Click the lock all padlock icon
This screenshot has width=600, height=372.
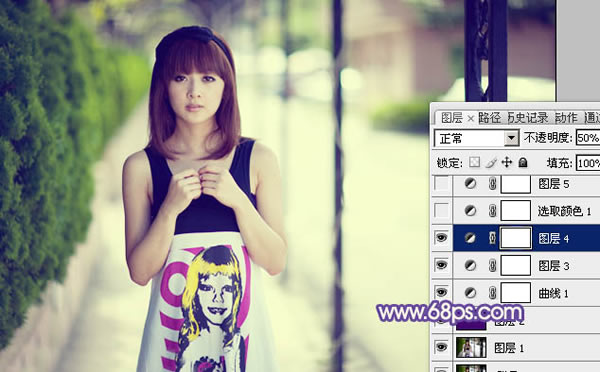click(523, 163)
